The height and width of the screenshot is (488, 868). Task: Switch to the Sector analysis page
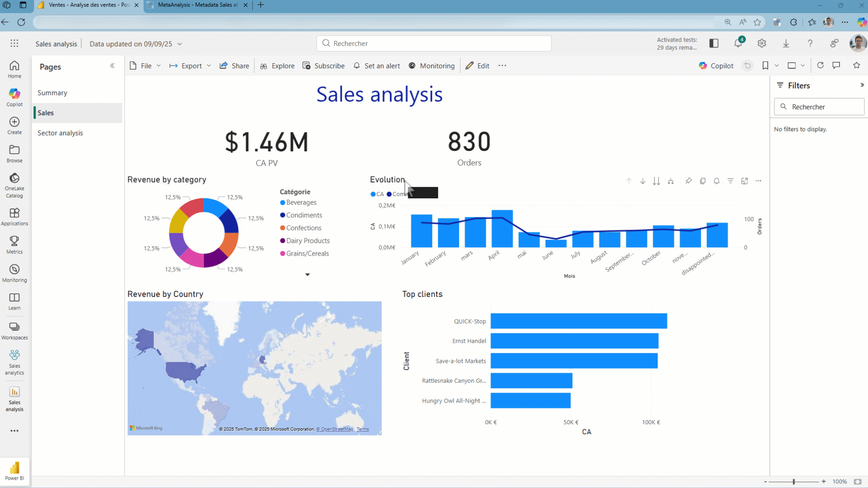(60, 133)
